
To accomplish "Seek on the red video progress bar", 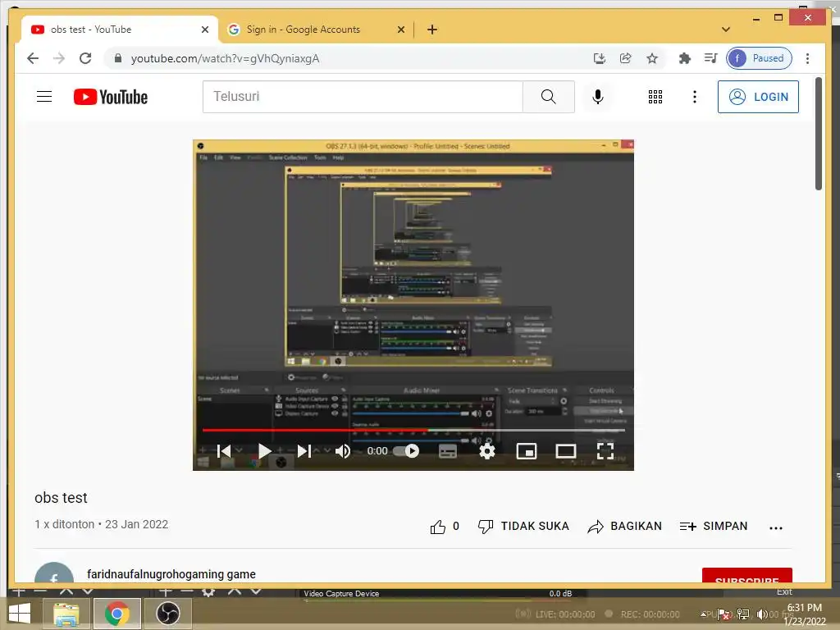I will [413, 430].
